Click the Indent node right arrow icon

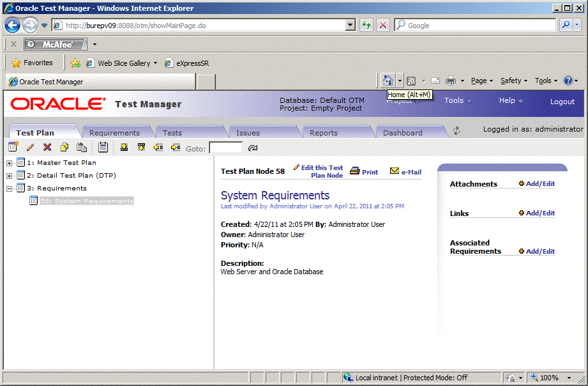pyautogui.click(x=176, y=147)
